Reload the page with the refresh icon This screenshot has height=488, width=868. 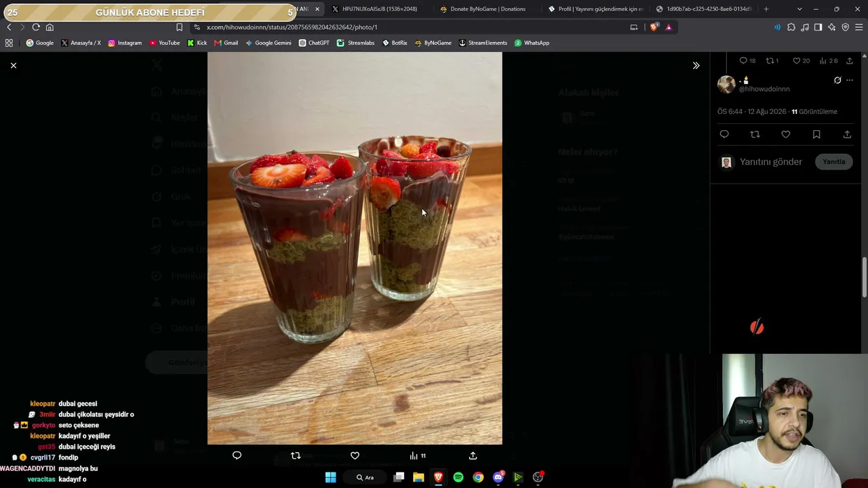36,27
